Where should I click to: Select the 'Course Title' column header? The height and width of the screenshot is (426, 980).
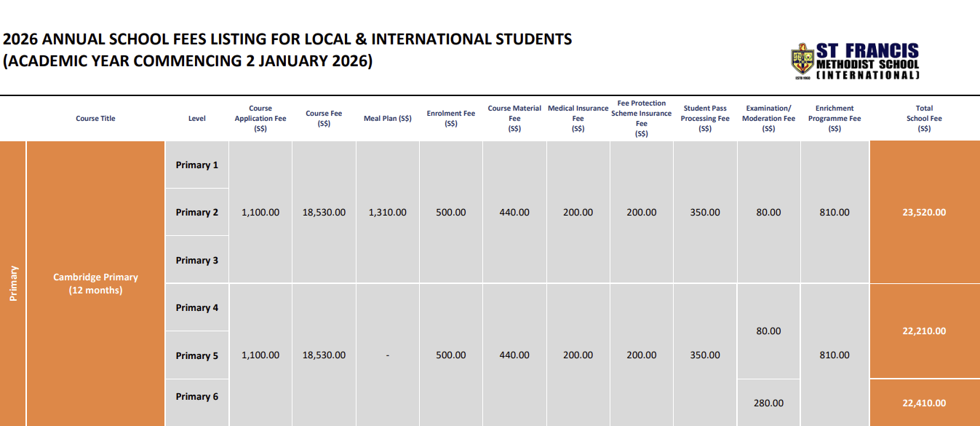(95, 119)
